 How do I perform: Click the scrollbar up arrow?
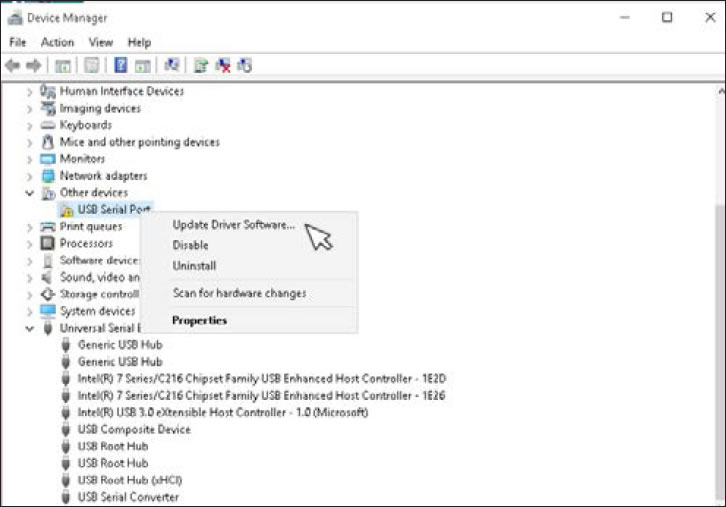(721, 91)
